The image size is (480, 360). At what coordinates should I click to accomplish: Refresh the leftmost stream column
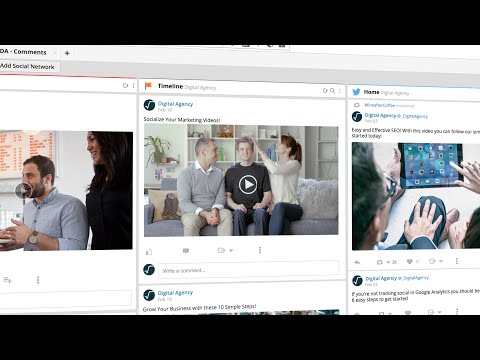(x=125, y=86)
